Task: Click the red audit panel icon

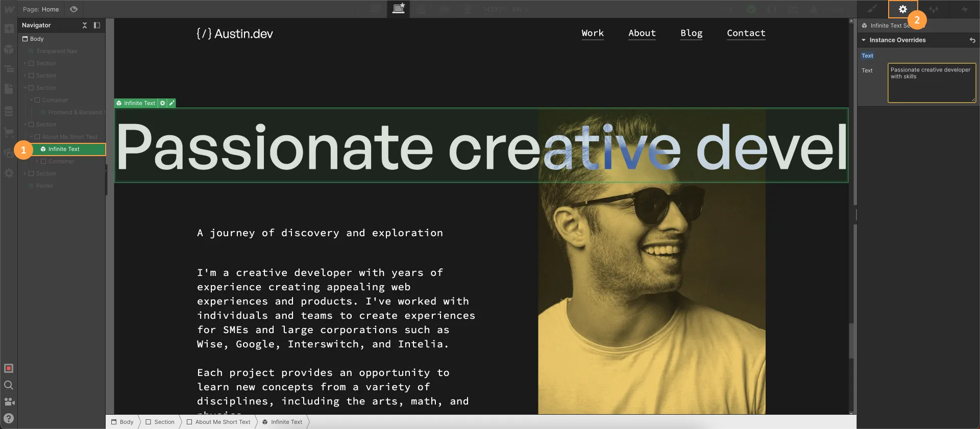Action: pyautogui.click(x=9, y=368)
